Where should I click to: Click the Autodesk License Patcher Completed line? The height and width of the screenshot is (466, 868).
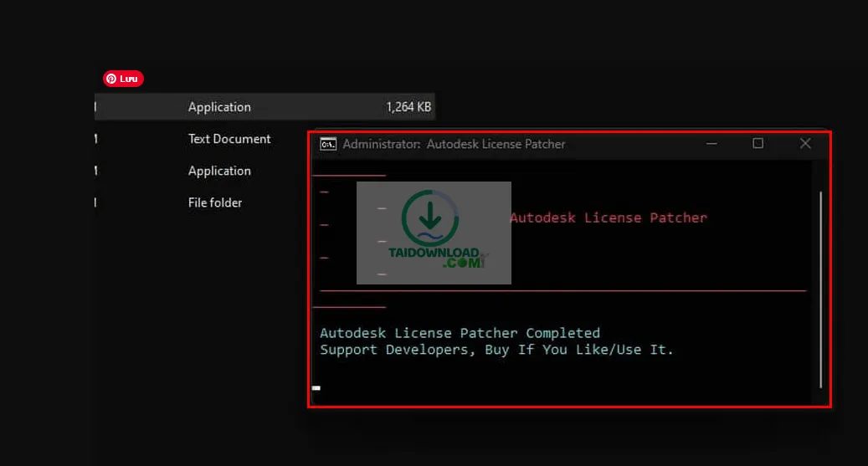pos(460,333)
